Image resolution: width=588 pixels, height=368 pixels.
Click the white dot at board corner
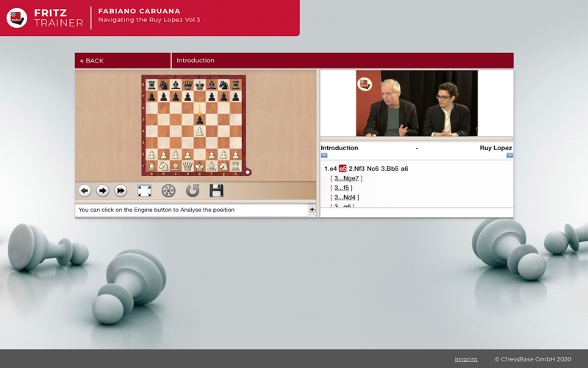point(248,172)
